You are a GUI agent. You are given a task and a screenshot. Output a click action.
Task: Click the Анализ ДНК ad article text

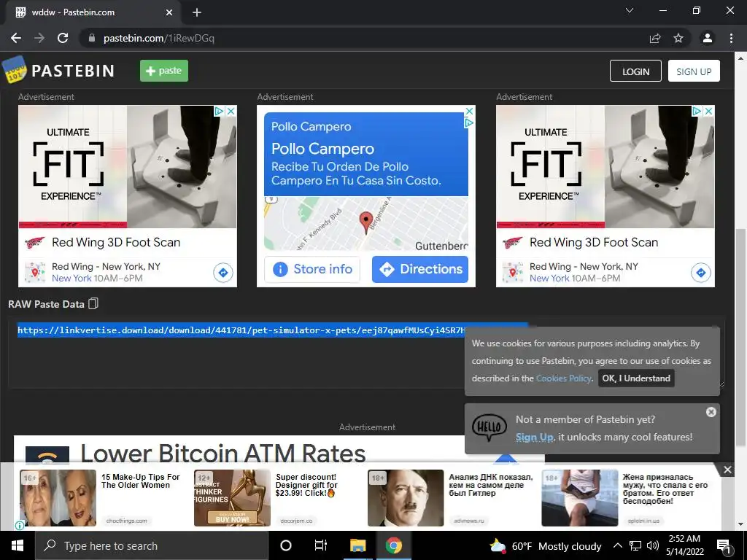coord(491,485)
